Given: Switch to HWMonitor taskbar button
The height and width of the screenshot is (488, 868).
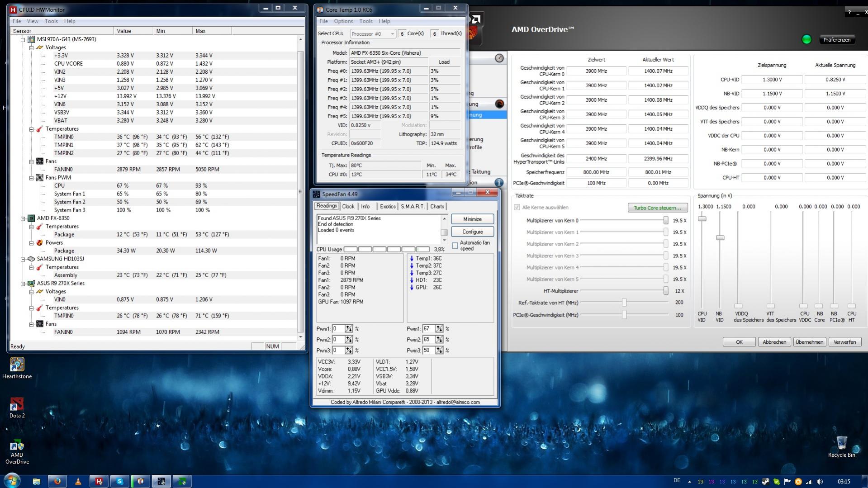Looking at the screenshot, I should 99,481.
